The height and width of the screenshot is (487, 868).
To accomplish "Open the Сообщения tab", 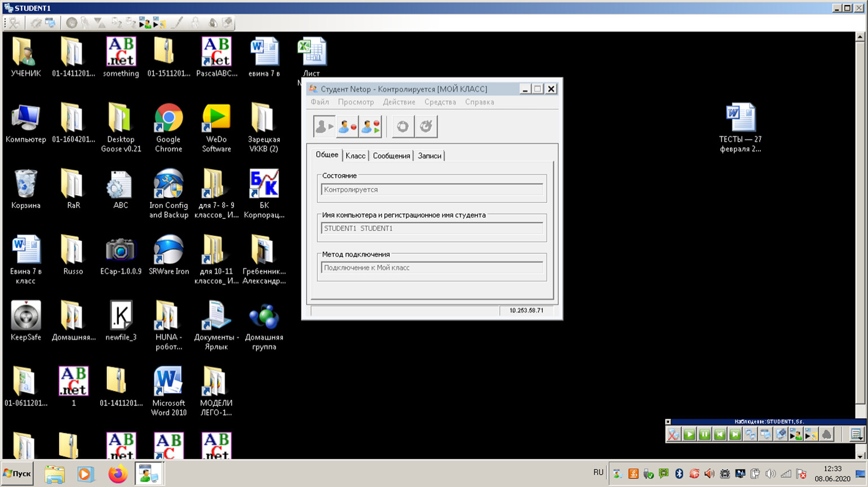I will (x=391, y=156).
